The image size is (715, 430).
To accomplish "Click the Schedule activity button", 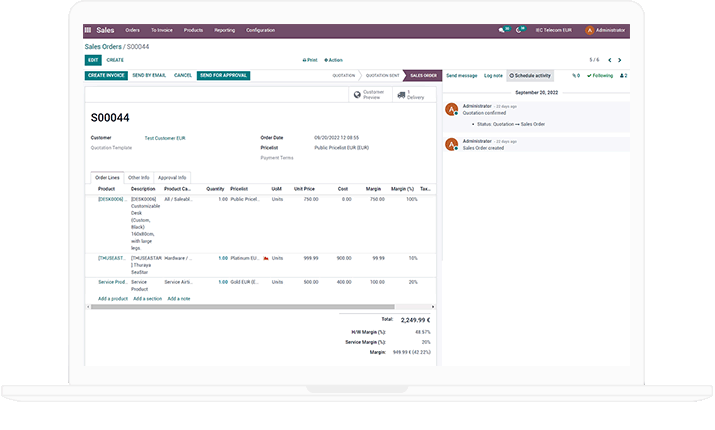I will (x=530, y=75).
